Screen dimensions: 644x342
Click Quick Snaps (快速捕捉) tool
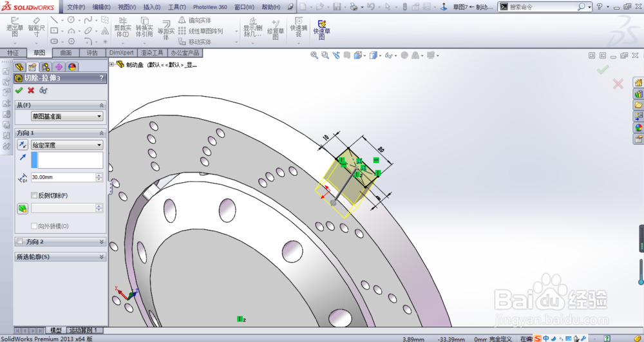299,28
